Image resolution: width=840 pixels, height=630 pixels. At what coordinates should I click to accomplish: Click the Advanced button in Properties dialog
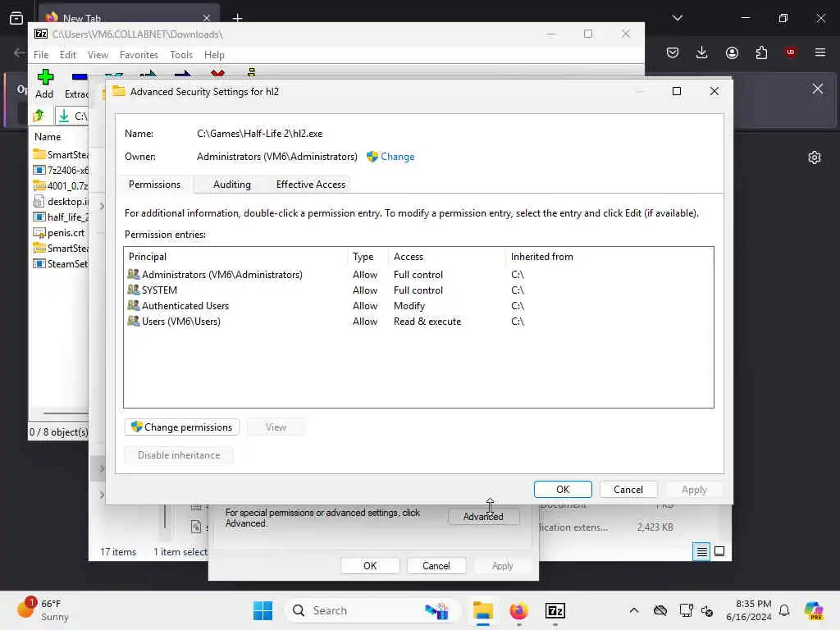coord(483,517)
